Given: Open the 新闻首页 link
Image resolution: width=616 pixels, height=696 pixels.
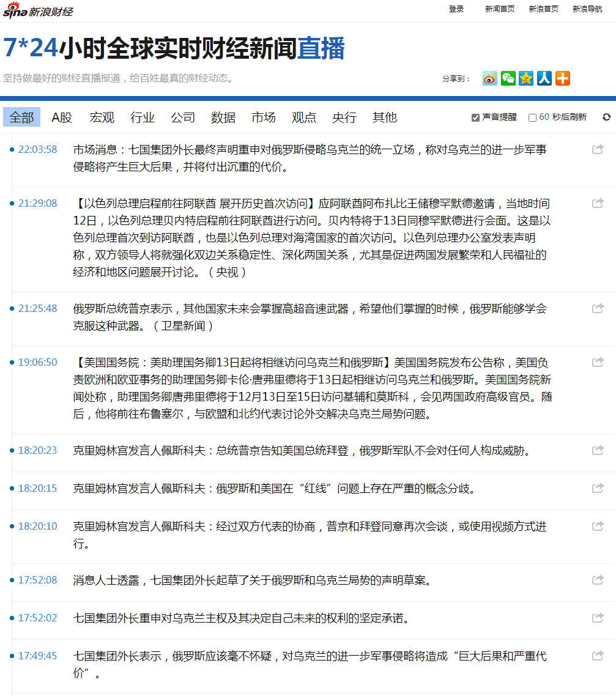Looking at the screenshot, I should coord(500,9).
